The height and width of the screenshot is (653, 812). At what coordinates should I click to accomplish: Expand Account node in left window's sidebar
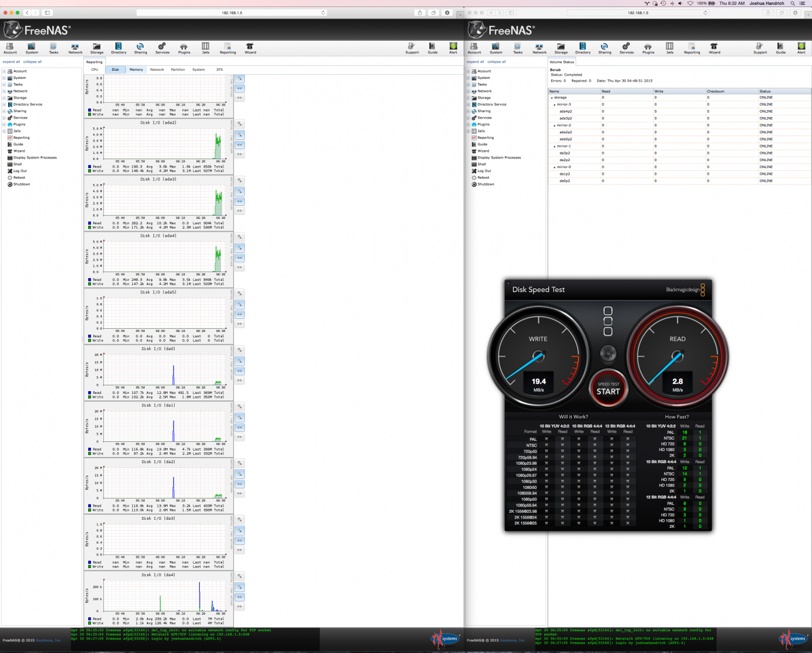tap(4, 71)
